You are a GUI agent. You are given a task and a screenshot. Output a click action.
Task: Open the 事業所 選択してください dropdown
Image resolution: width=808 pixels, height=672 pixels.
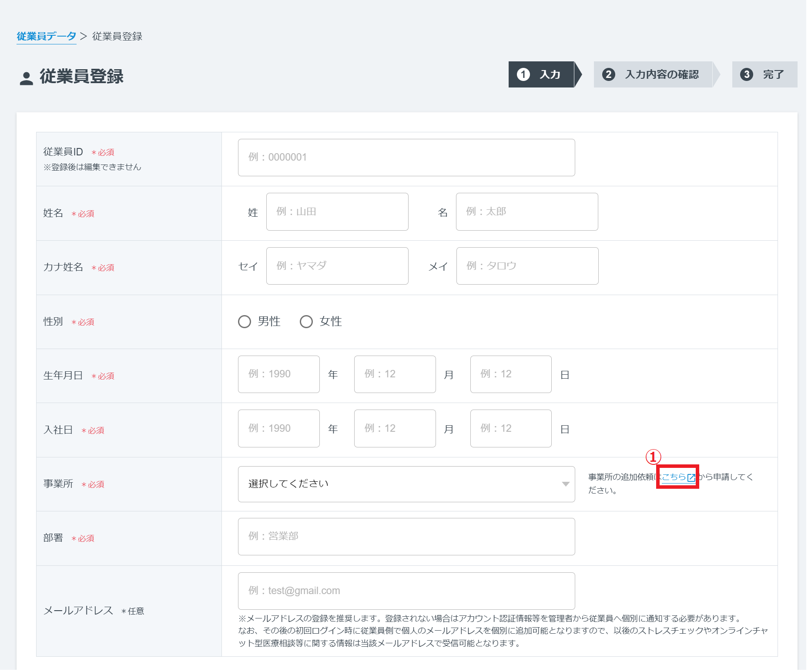click(x=406, y=484)
